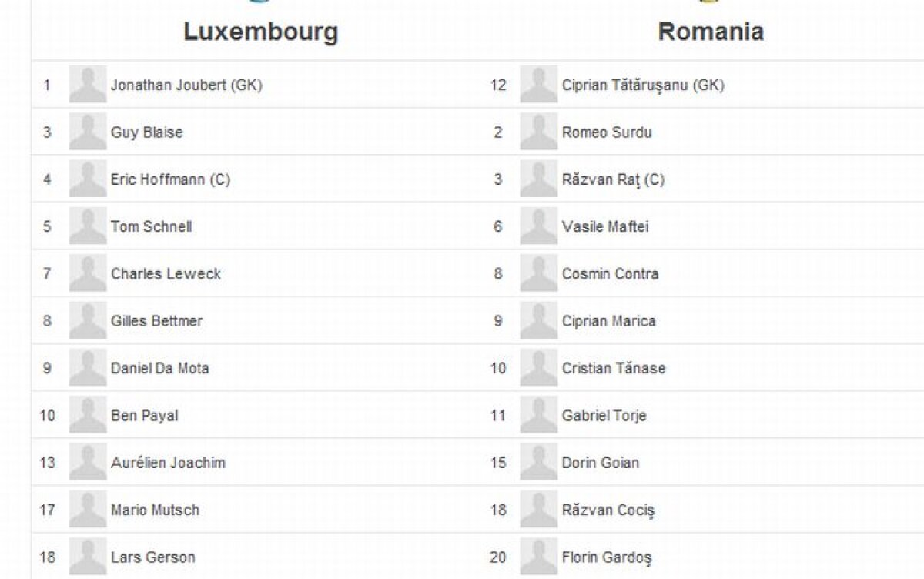Click Daniel Da Mota's name

[x=159, y=368]
